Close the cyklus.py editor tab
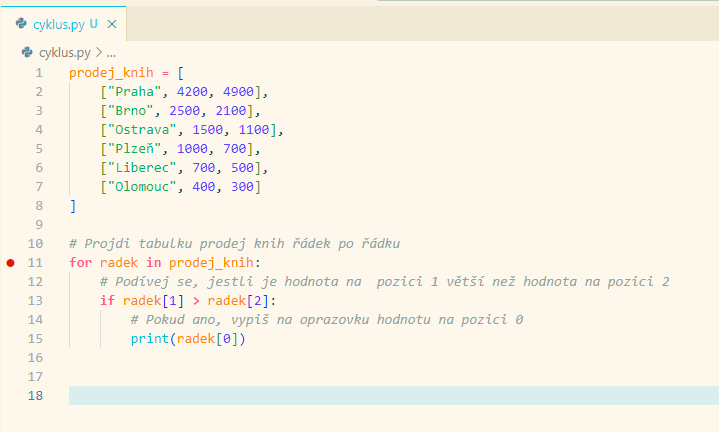 tap(111, 23)
